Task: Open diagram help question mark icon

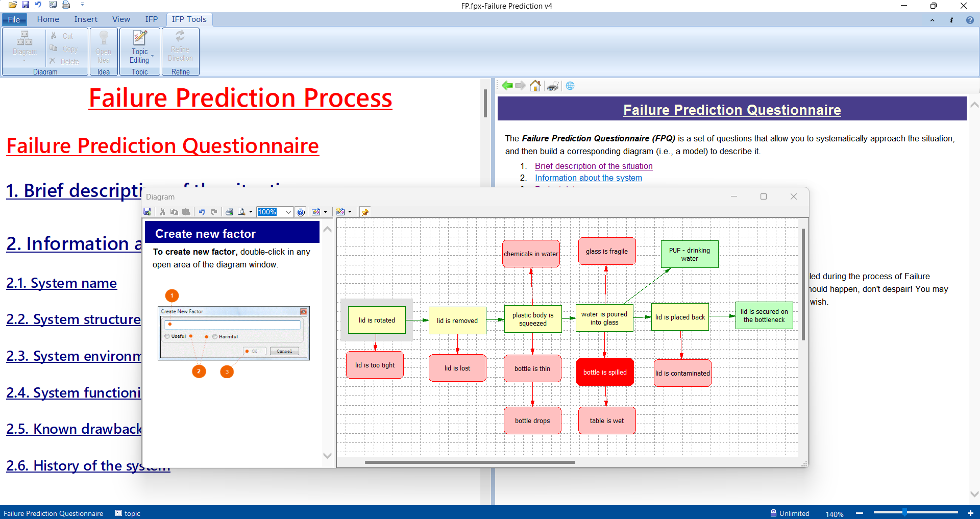Action: 301,212
